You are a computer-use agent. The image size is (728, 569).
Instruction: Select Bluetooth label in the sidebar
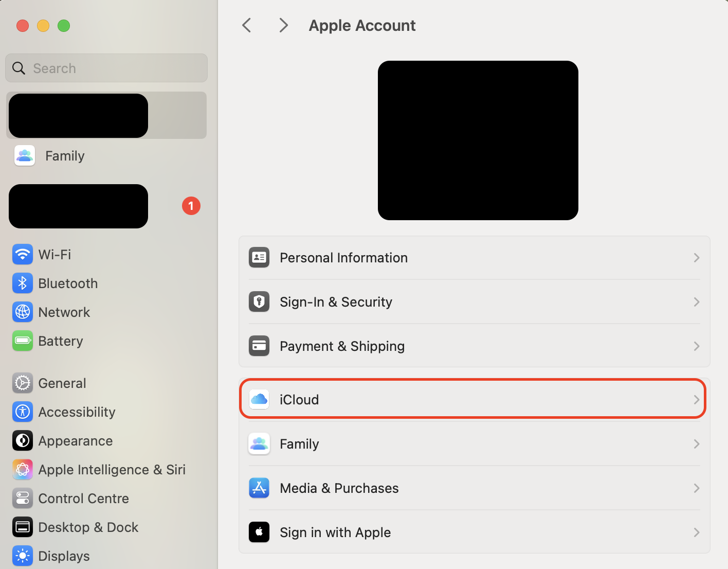pos(68,283)
